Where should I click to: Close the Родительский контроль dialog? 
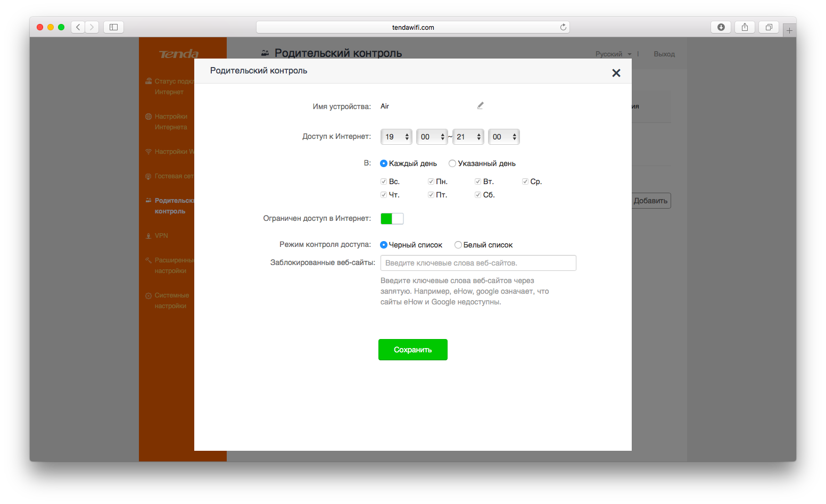pyautogui.click(x=616, y=73)
